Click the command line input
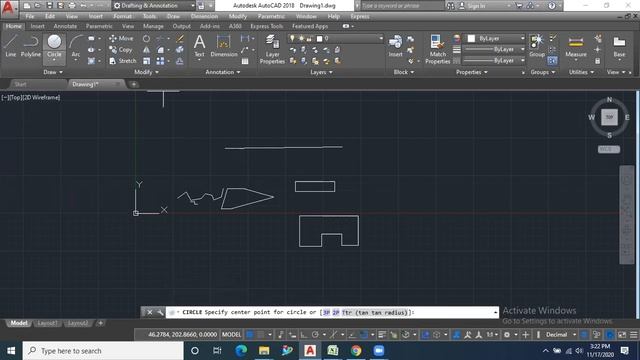 pyautogui.click(x=332, y=312)
